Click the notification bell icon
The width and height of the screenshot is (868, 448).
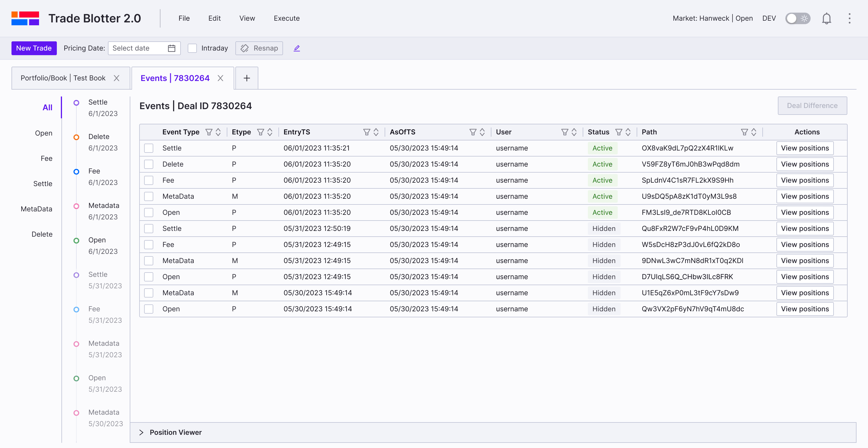[826, 18]
